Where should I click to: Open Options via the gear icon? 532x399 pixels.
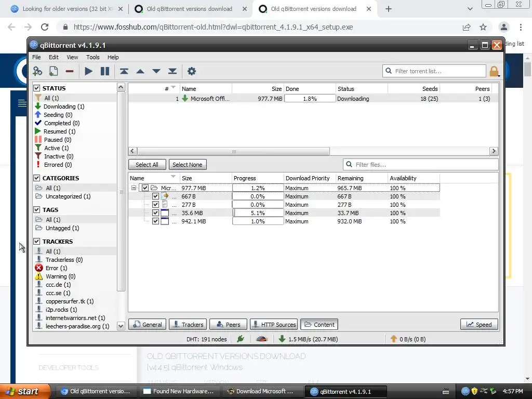click(x=192, y=71)
